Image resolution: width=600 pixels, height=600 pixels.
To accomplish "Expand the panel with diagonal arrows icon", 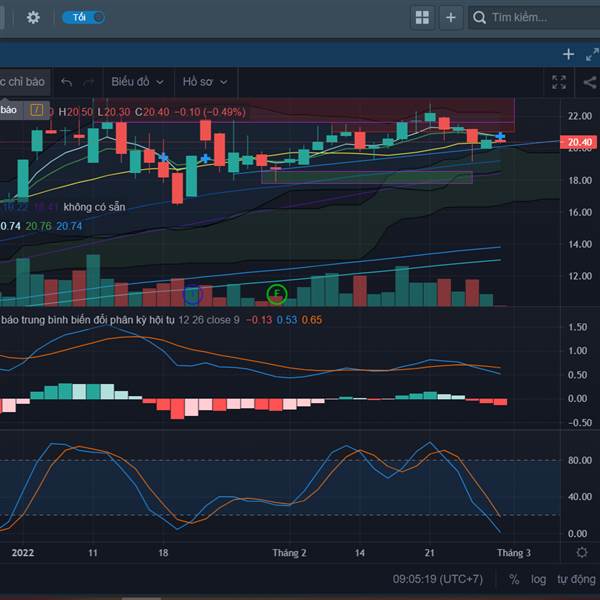I will pyautogui.click(x=592, y=54).
